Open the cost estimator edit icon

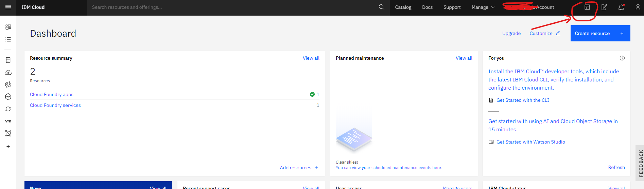click(604, 7)
